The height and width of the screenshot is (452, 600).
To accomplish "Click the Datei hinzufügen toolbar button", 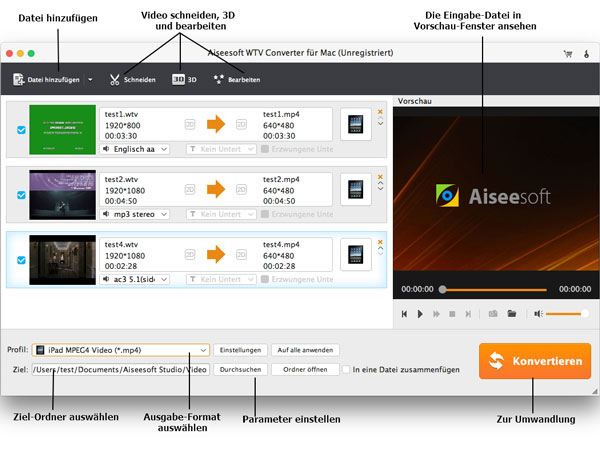I will pyautogui.click(x=46, y=80).
